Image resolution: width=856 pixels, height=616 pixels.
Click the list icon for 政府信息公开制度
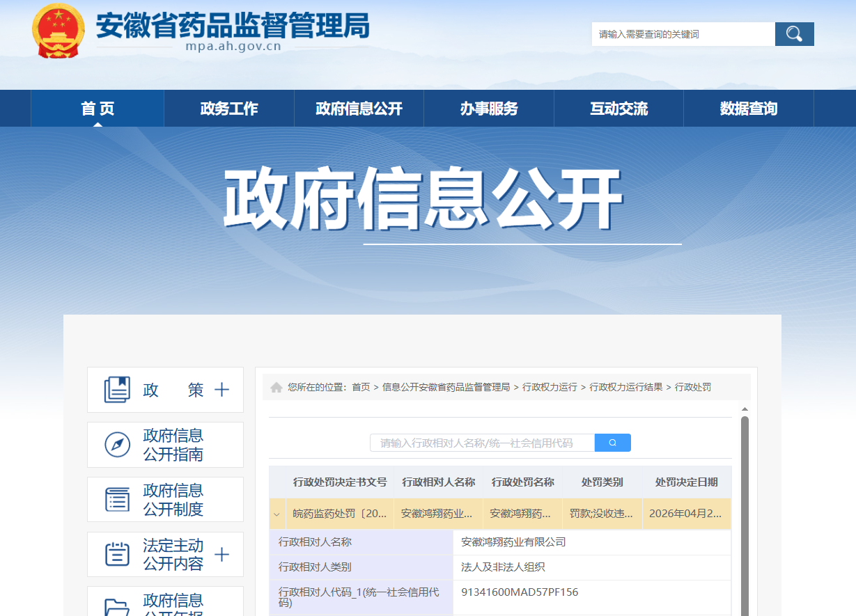pos(117,500)
